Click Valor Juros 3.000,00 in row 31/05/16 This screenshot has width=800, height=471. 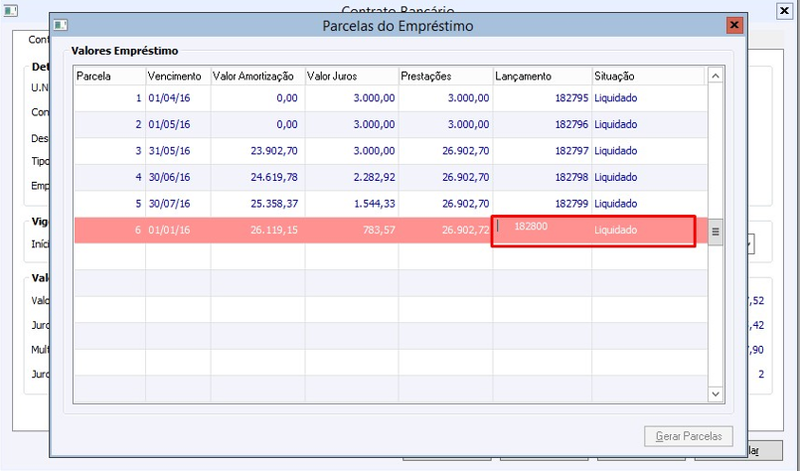[374, 151]
